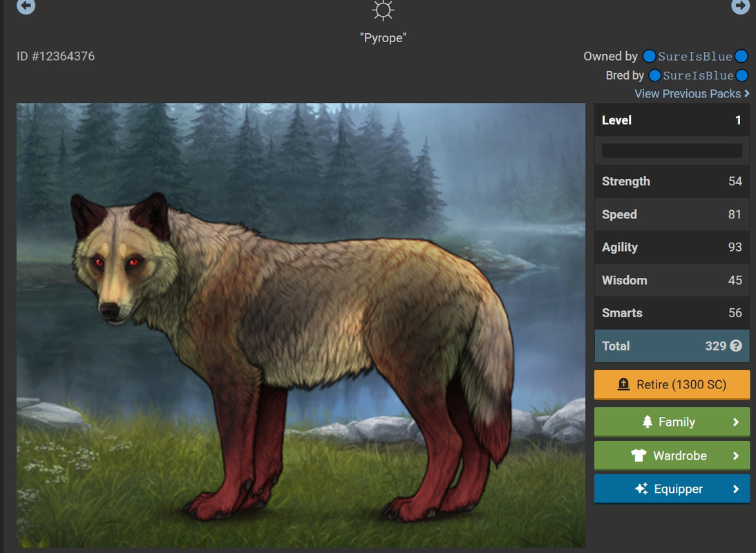
Task: Click blue circle icon after breeder SureIsBlue
Action: click(x=742, y=76)
